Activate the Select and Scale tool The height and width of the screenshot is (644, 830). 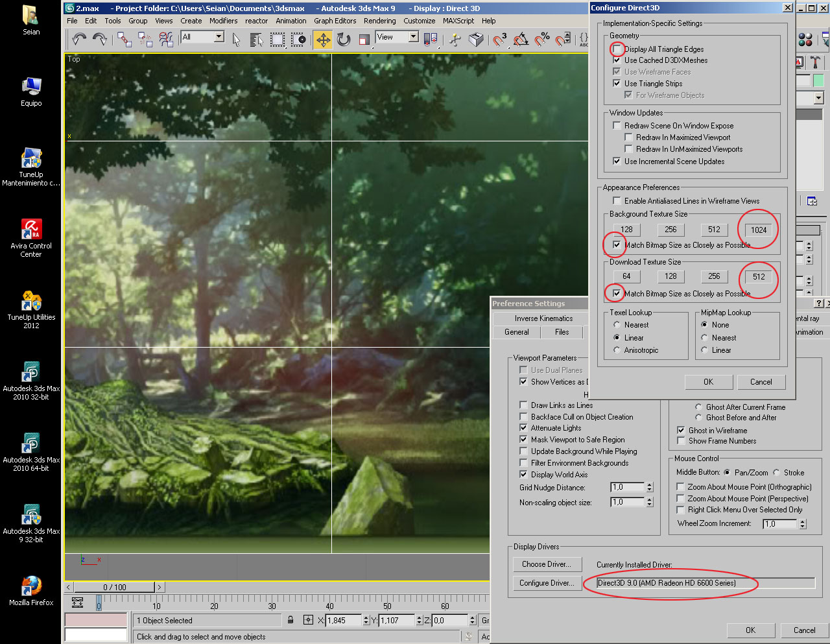click(364, 40)
